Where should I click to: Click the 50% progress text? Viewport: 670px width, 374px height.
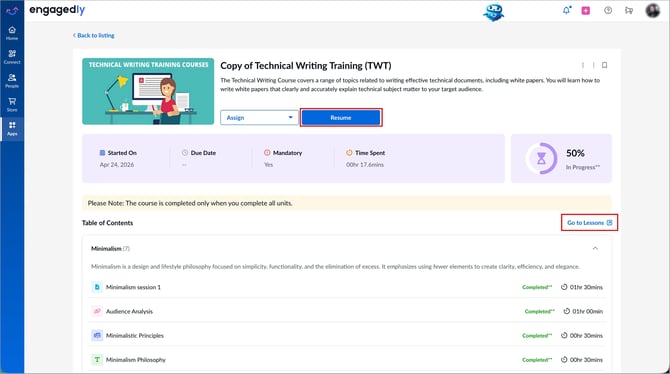click(575, 153)
